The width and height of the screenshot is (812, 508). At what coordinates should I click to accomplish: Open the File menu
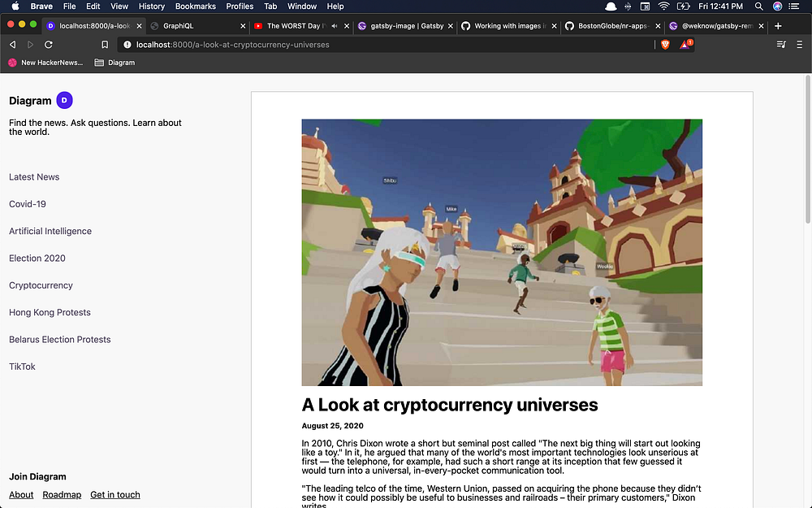(x=69, y=7)
